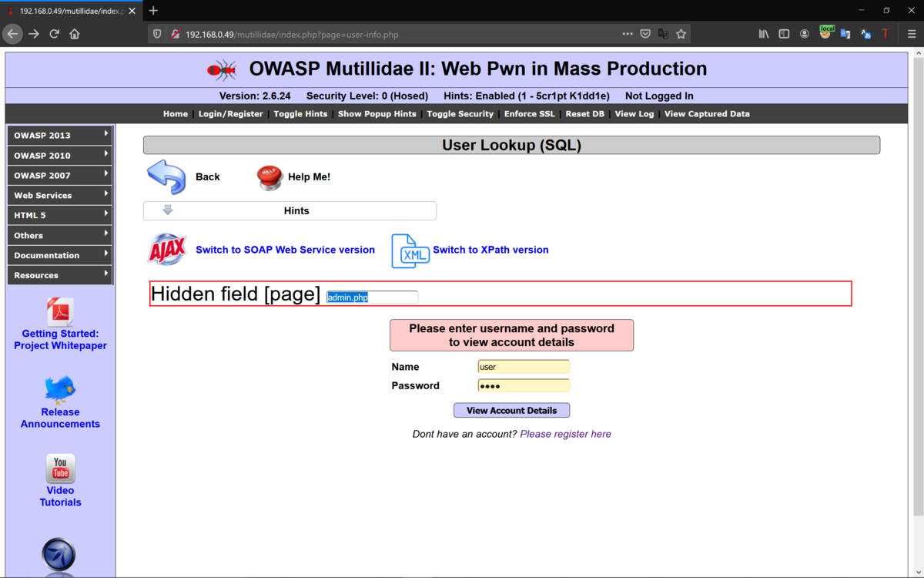Click 'Please register here' link
924x578 pixels.
coord(565,434)
